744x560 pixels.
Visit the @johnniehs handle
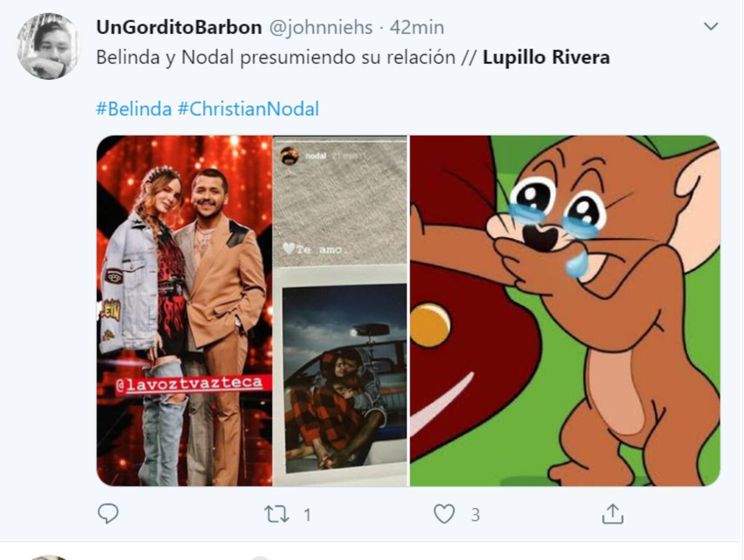pyautogui.click(x=320, y=27)
